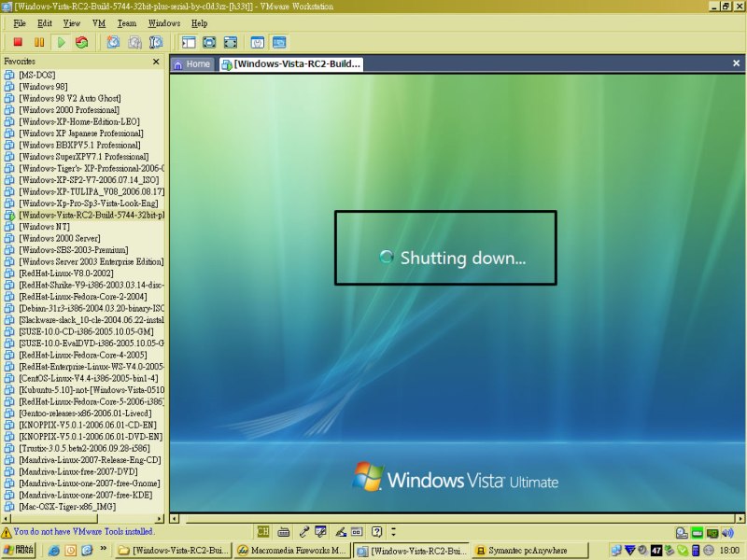Image resolution: width=747 pixels, height=560 pixels.
Task: Select [Mandriva-Linux-free-2007-DVD] favorite
Action: pos(78,471)
